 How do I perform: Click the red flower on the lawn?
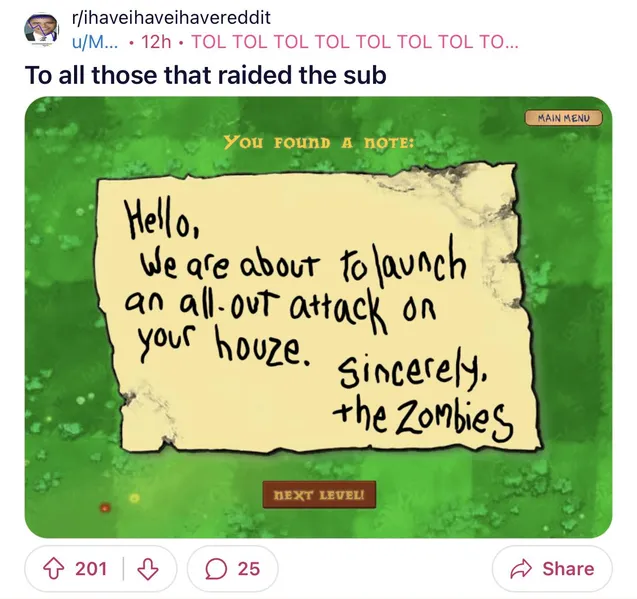point(105,508)
